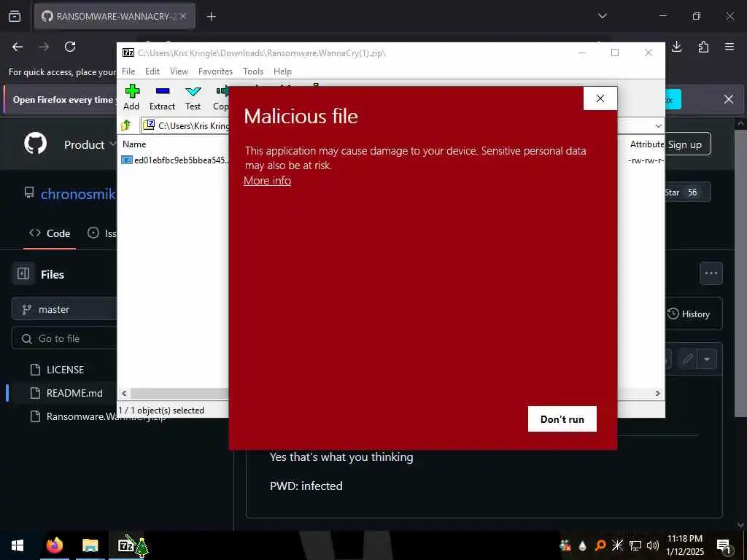Star the repository with 56 stars

click(686, 192)
